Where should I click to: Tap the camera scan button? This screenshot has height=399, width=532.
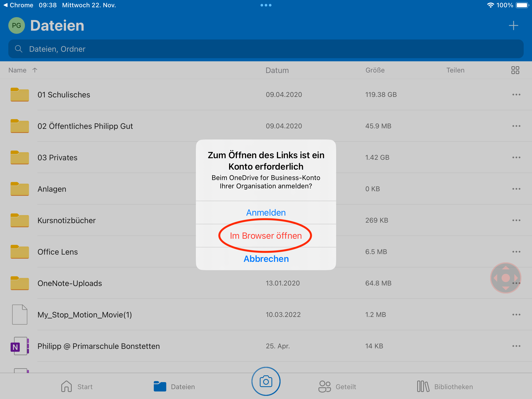(x=266, y=381)
